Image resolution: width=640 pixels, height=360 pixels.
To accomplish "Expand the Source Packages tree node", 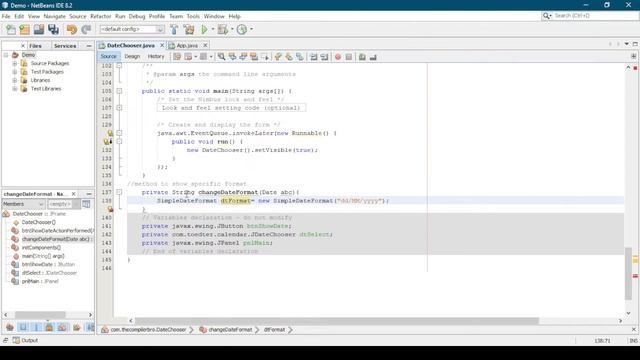I will click(x=15, y=63).
